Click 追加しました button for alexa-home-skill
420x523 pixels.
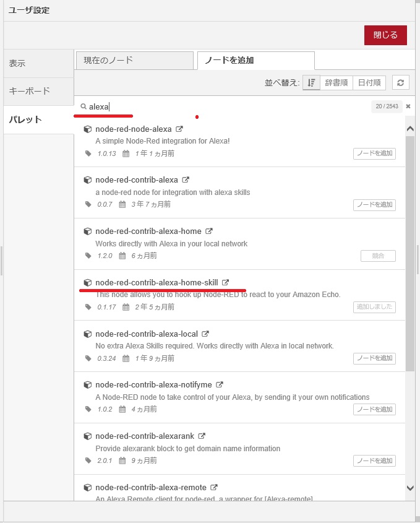[x=374, y=307]
